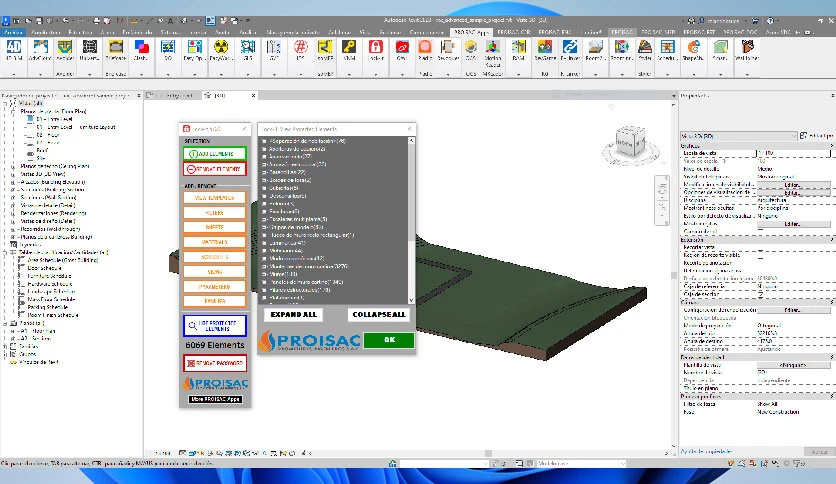
Task: Launch the AdvCloud cloud icon tool
Action: point(41,50)
